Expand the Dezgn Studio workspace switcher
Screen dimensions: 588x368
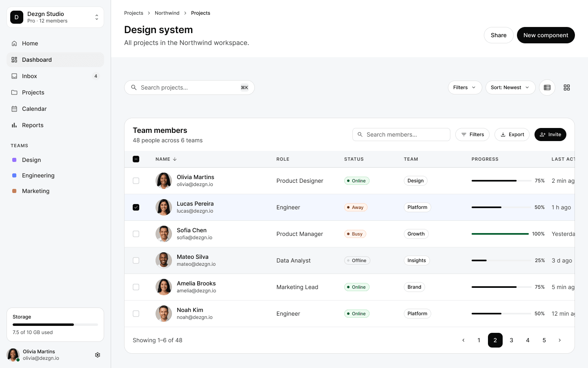[56, 17]
